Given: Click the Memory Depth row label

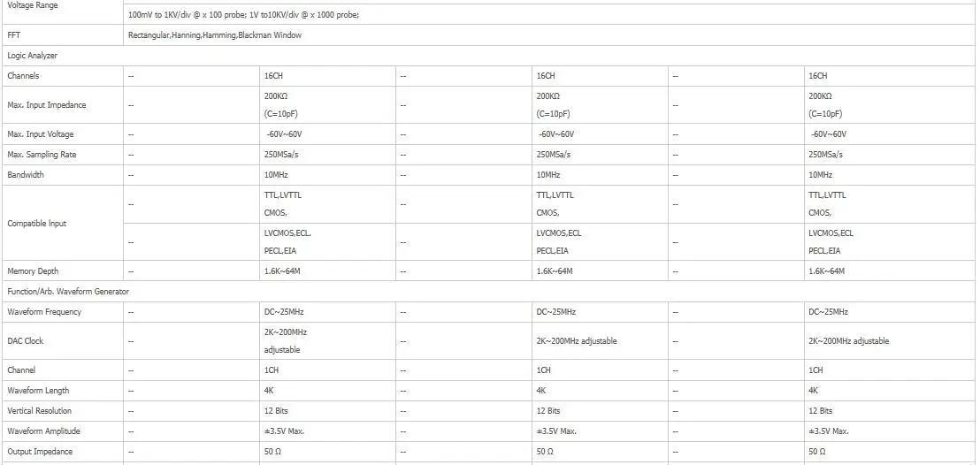Looking at the screenshot, I should pyautogui.click(x=32, y=271).
